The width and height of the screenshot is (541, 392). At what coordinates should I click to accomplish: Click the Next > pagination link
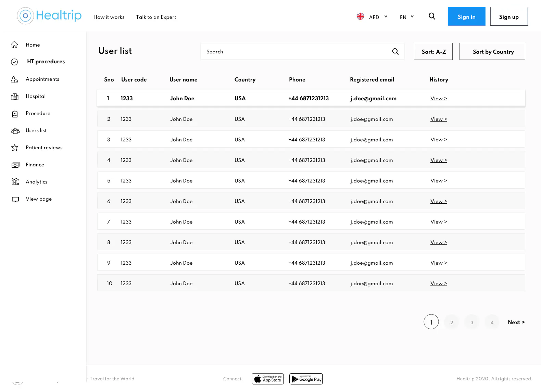click(516, 322)
